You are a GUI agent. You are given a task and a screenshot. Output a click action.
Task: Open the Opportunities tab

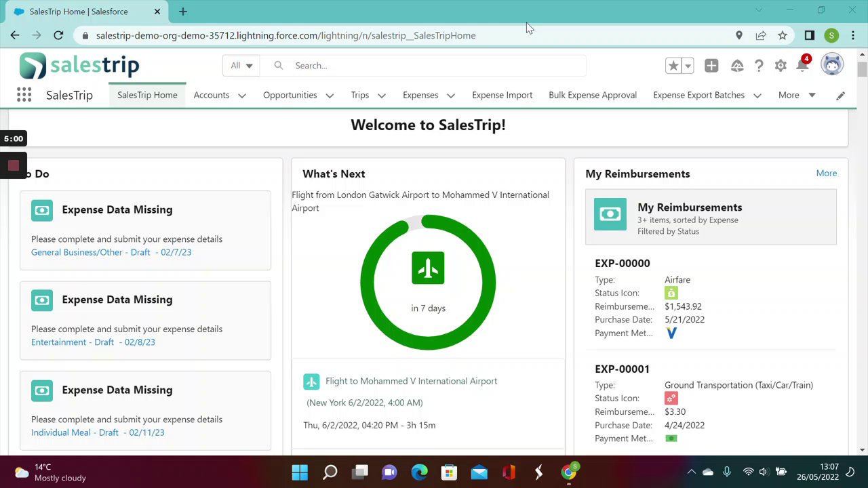[x=290, y=95]
